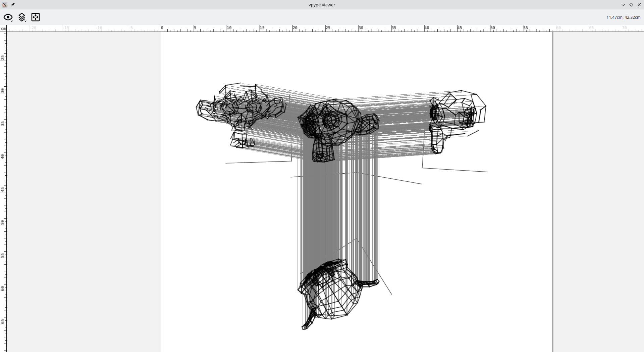Screen dimensions: 644x352
Task: Click the vpype viewer title text
Action: tap(322, 5)
